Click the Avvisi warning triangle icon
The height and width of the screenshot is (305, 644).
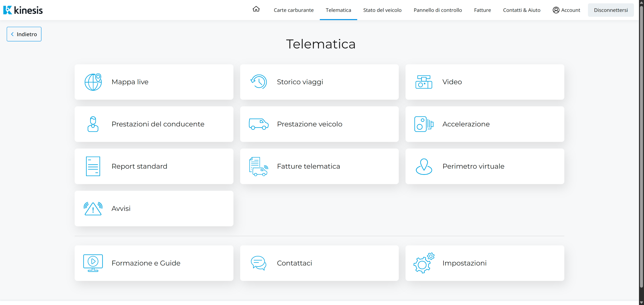click(93, 209)
